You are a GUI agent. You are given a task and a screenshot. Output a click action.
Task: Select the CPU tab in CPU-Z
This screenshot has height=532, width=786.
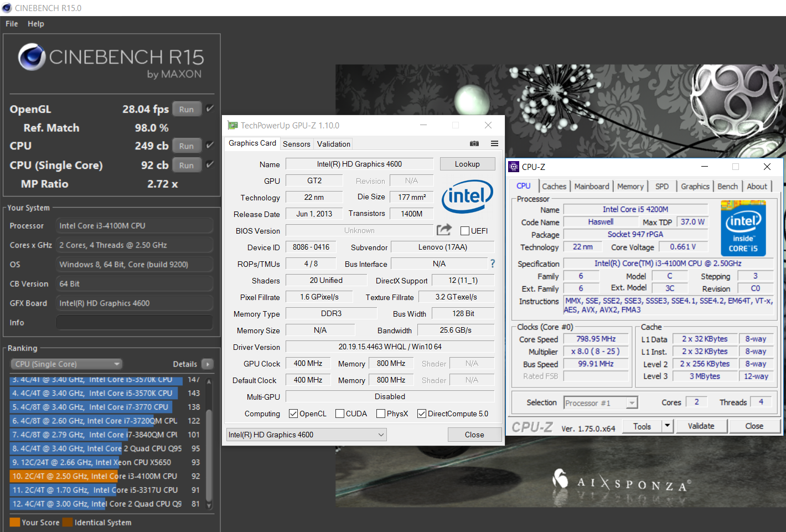[x=524, y=186]
